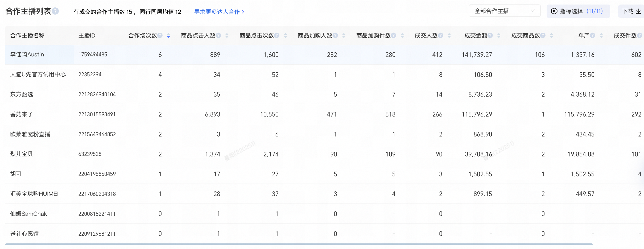Select anchor name 香菇来了
Screen dimensions: 644x249
pos(22,114)
